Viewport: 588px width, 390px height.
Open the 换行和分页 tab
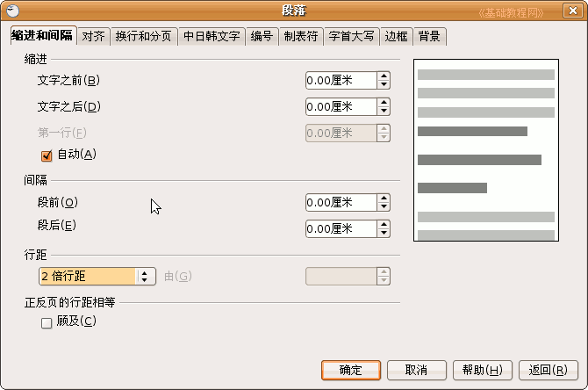pos(143,37)
